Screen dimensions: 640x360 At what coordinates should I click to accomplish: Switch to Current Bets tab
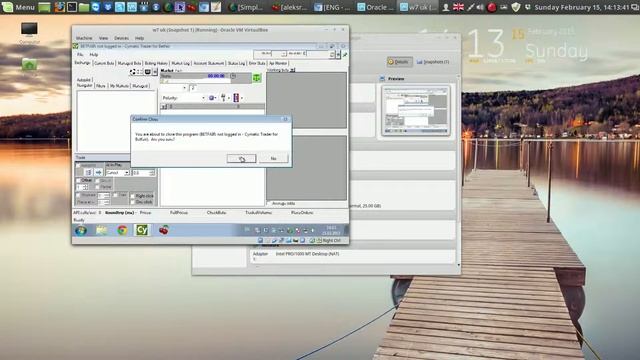[x=104, y=63]
